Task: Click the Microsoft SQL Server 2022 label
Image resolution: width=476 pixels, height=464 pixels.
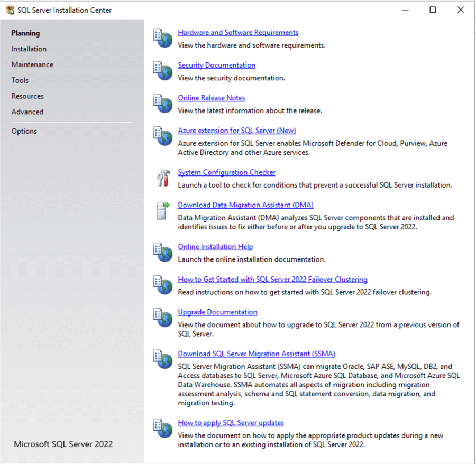Action: pyautogui.click(x=63, y=444)
